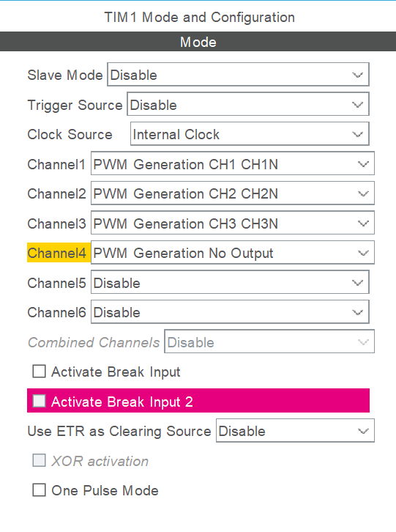Expand the Trigger Source combo box
Image resolution: width=396 pixels, height=532 pixels.
[248, 104]
